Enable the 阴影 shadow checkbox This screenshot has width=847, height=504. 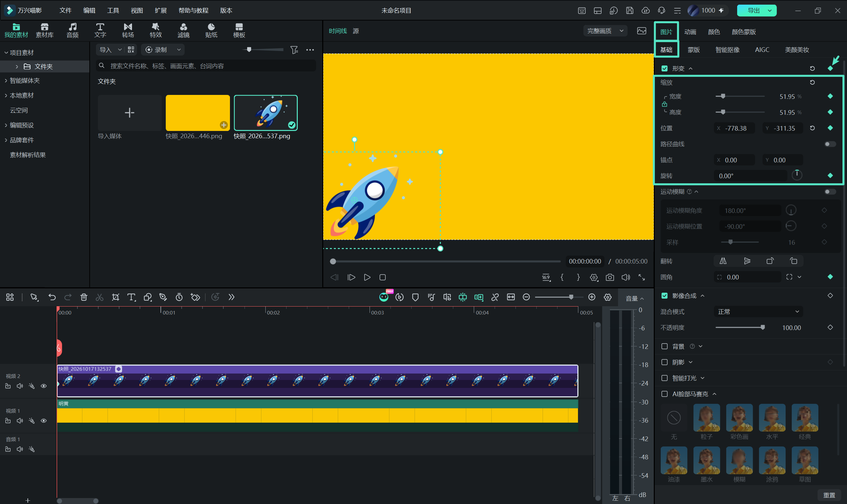coord(665,362)
